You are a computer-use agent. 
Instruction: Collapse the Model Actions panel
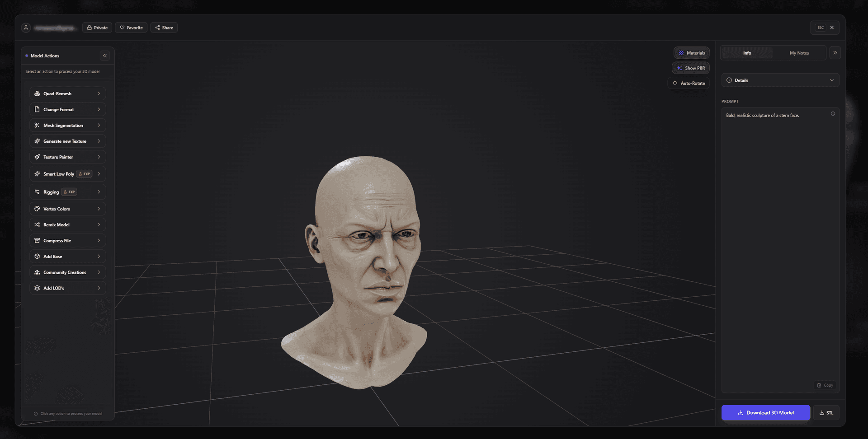pyautogui.click(x=104, y=55)
